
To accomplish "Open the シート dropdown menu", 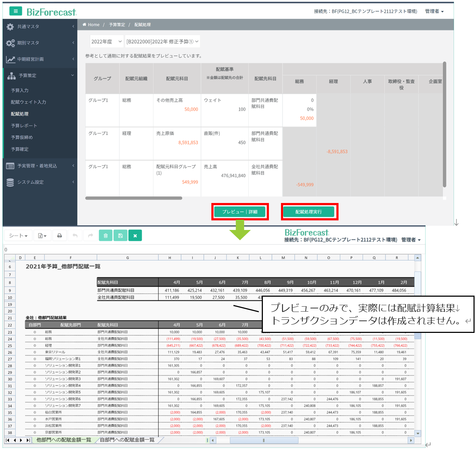I will (18, 236).
